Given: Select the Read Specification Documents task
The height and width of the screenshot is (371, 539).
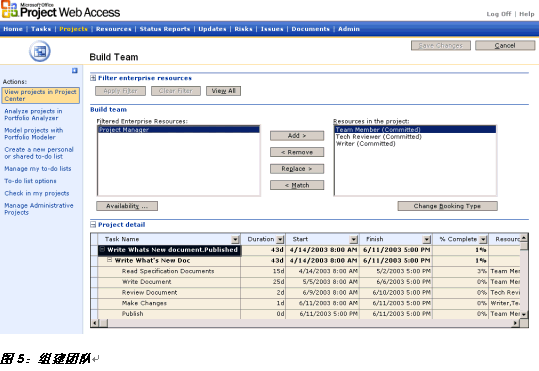Looking at the screenshot, I should 168,271.
